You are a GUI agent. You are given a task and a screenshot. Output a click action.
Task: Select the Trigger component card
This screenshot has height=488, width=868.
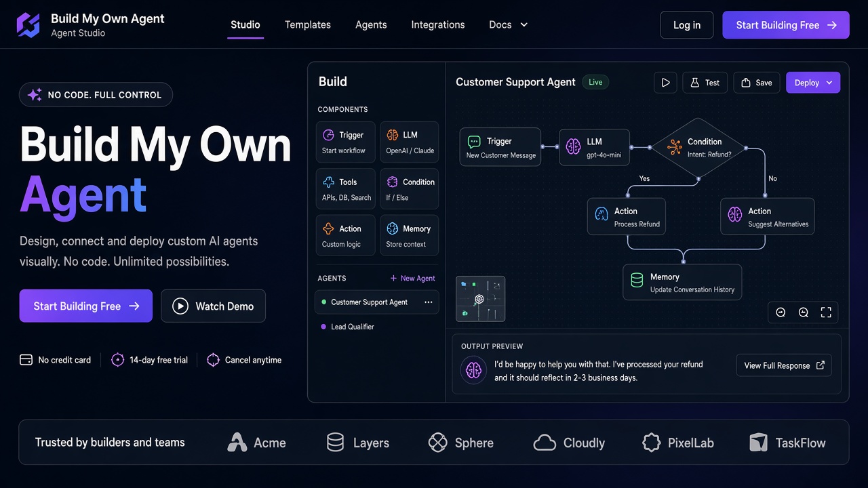(x=345, y=142)
